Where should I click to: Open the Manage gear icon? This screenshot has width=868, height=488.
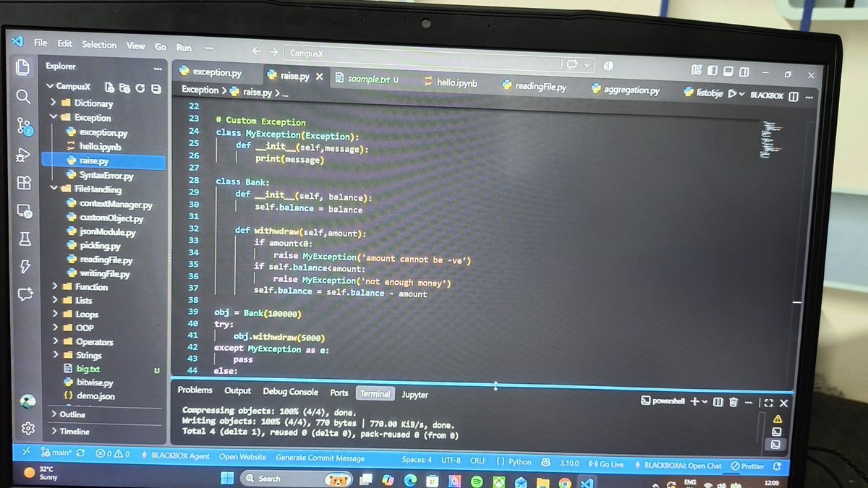28,428
